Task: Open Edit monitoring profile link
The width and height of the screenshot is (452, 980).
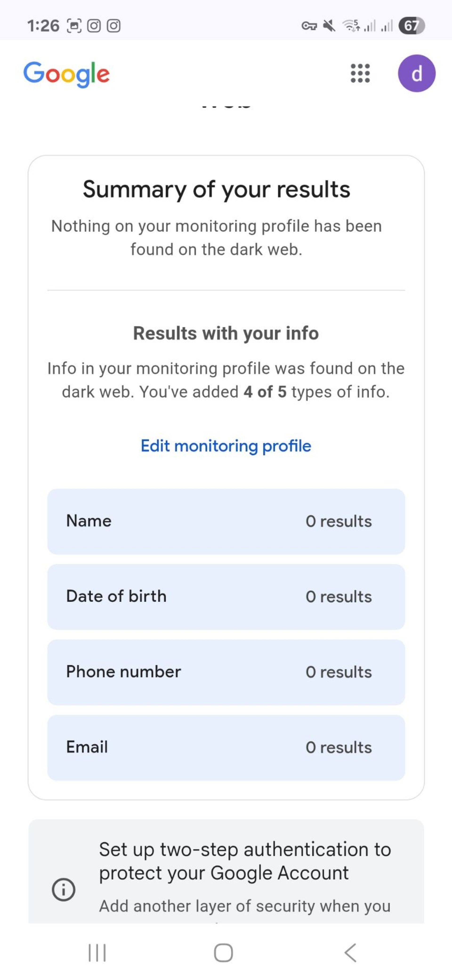Action: coord(226,446)
